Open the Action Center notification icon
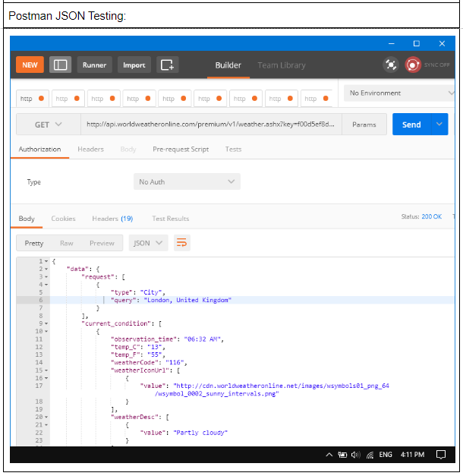Screen dimensions: 463x476 (440, 455)
